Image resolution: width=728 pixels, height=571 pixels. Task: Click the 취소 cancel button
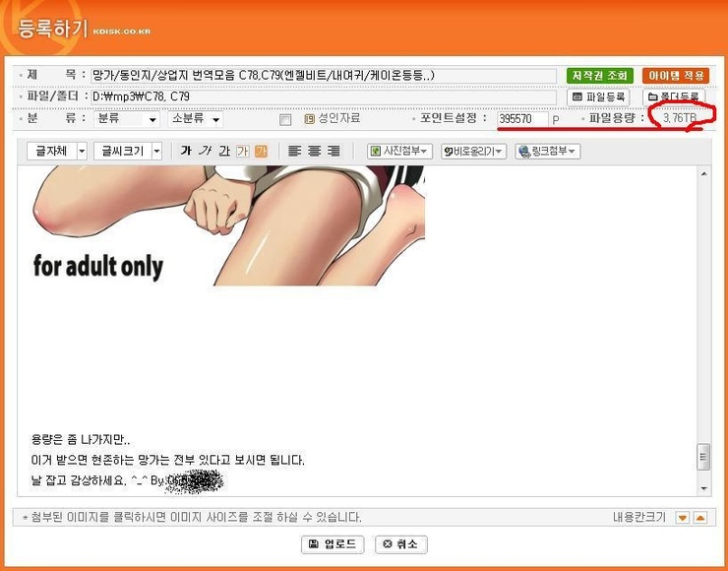401,544
